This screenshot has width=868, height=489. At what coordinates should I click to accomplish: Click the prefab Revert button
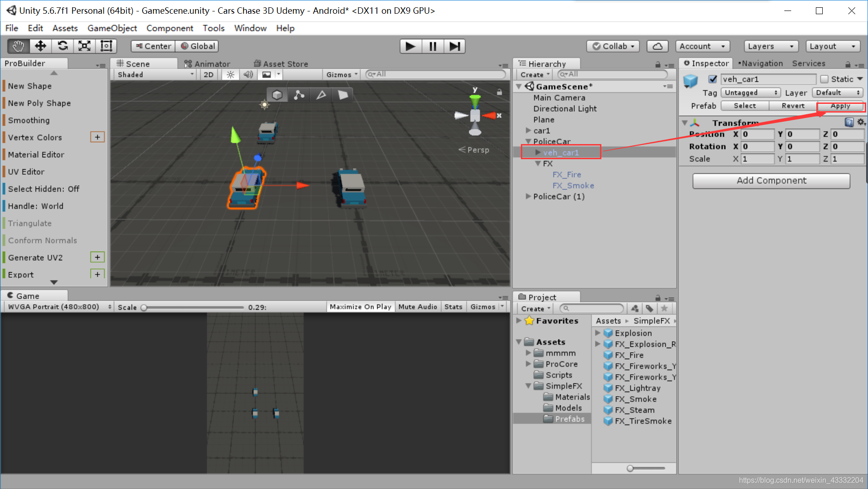point(793,106)
